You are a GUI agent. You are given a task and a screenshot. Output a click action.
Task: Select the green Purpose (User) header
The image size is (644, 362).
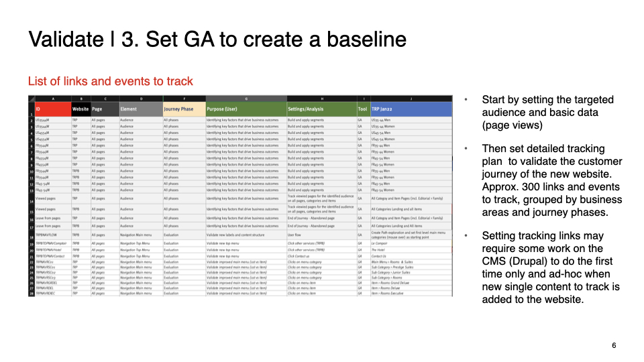pos(245,109)
